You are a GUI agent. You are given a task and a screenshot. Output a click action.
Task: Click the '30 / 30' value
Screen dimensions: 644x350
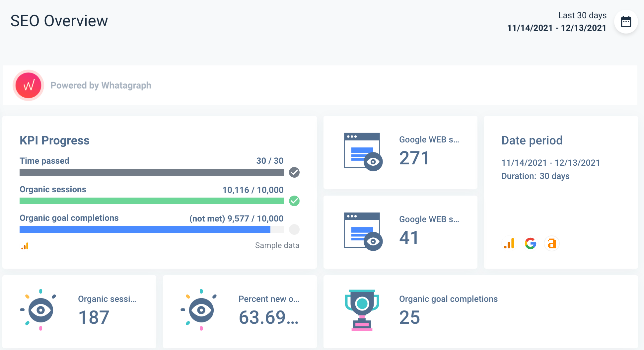(x=270, y=161)
